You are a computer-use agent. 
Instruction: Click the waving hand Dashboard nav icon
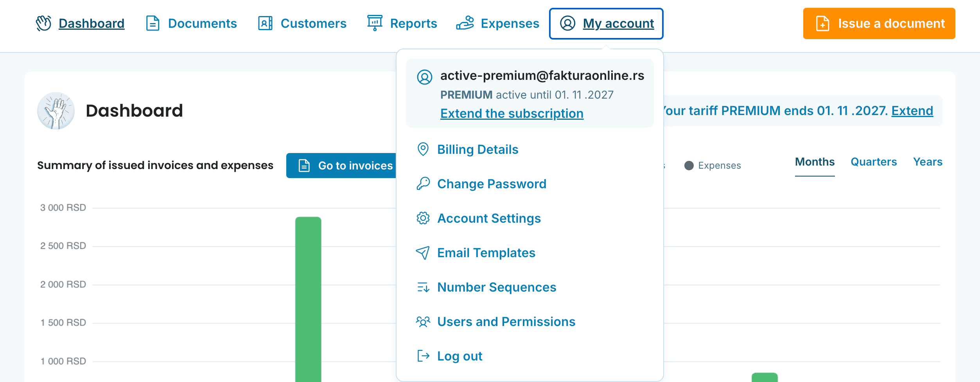pyautogui.click(x=44, y=23)
